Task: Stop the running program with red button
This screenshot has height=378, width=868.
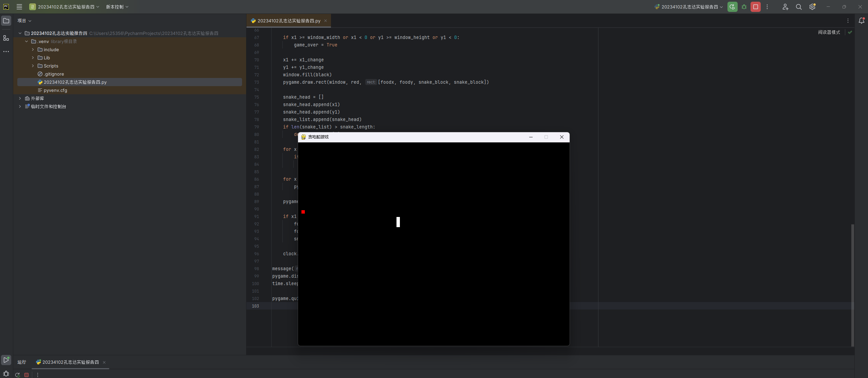Action: [756, 7]
